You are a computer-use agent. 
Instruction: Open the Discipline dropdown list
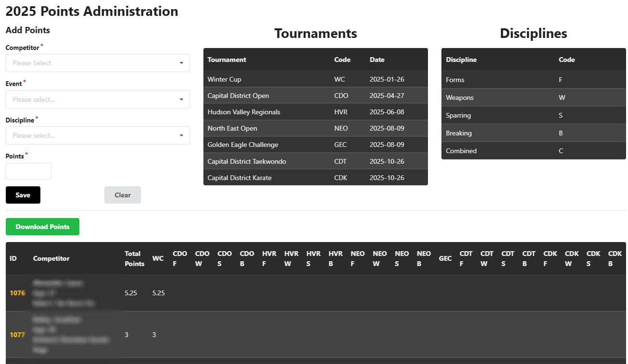[98, 135]
